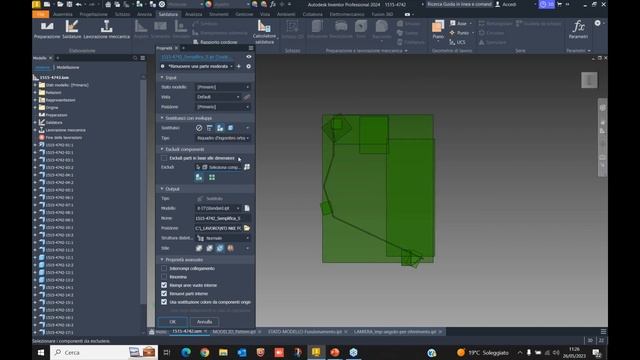Click the all-occurrences grid icon

(212, 178)
